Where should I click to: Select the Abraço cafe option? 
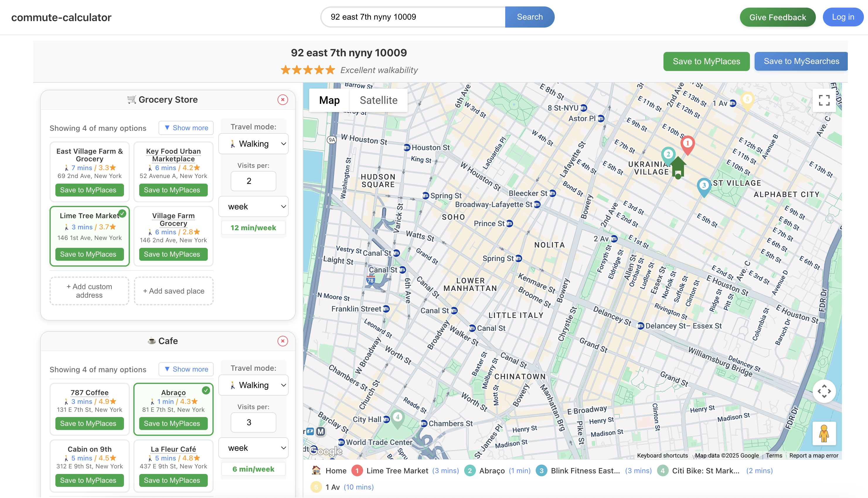pos(173,409)
